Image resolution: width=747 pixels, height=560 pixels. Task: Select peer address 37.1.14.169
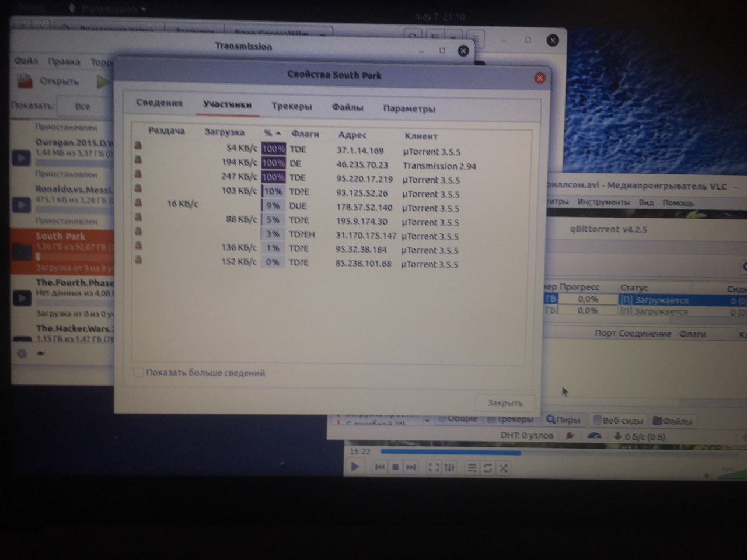tap(360, 150)
